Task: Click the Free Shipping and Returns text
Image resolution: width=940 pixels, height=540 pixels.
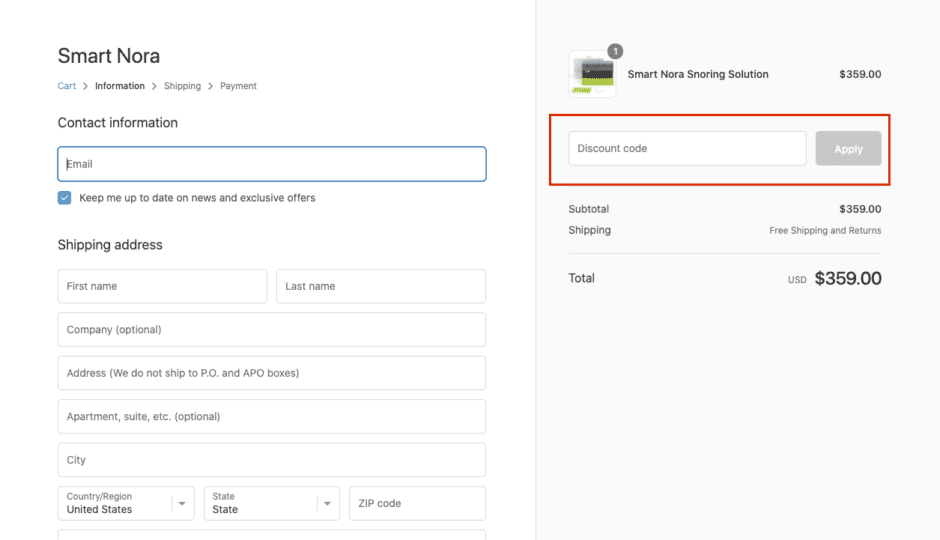Action: [825, 230]
